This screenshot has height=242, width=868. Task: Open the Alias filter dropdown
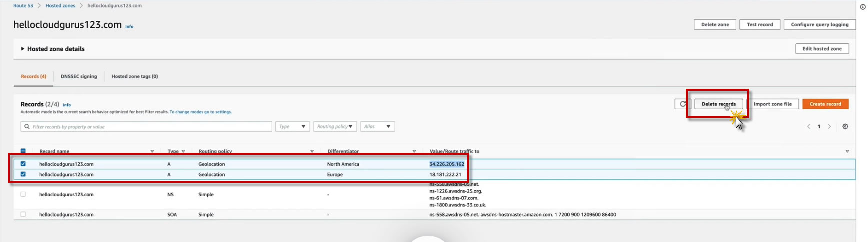point(378,127)
